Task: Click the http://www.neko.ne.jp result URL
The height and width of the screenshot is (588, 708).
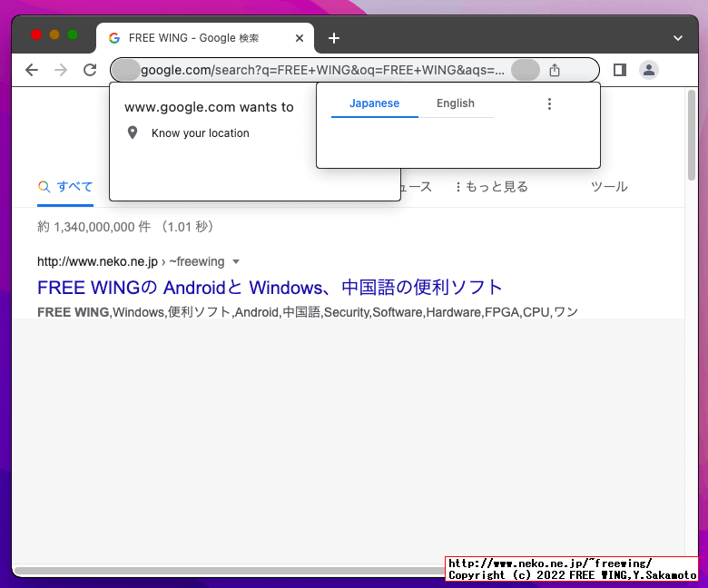Action: 97,261
